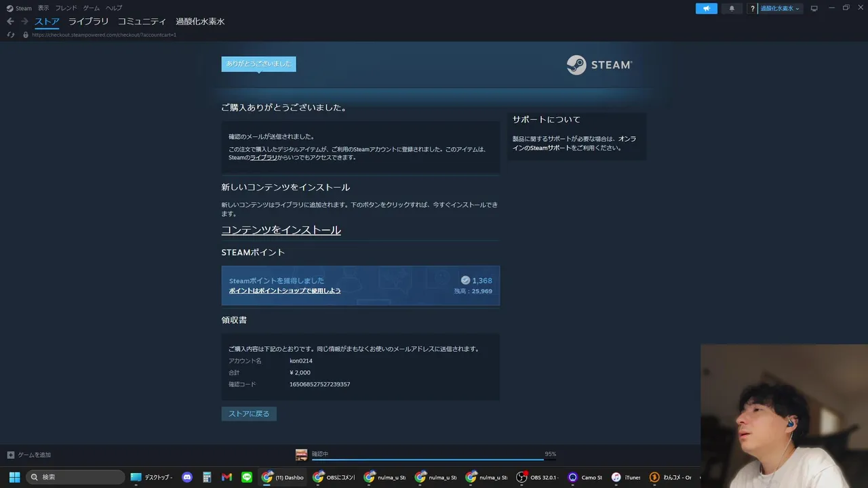Go forward with the forward arrow

24,22
